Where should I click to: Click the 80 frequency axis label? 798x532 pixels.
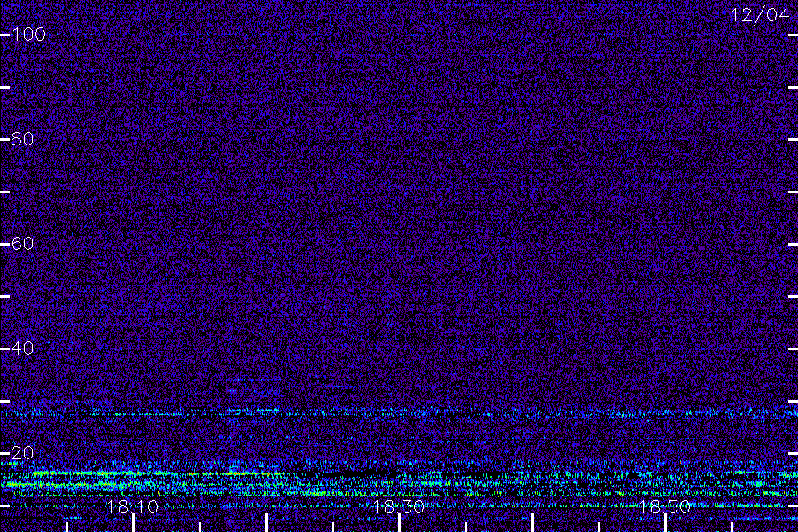22,139
